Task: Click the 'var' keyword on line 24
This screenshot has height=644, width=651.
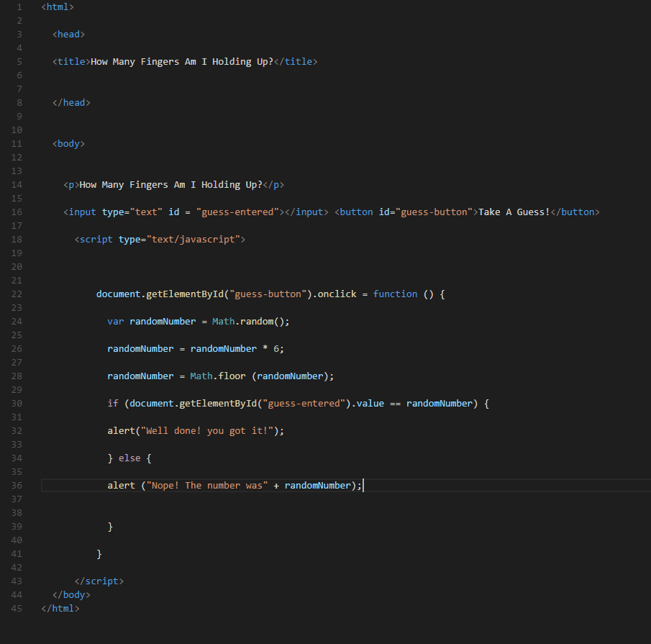Action: [x=115, y=322]
